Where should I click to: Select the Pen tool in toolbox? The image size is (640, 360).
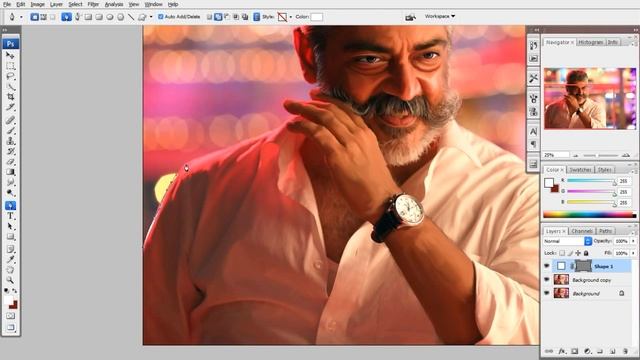tap(10, 205)
